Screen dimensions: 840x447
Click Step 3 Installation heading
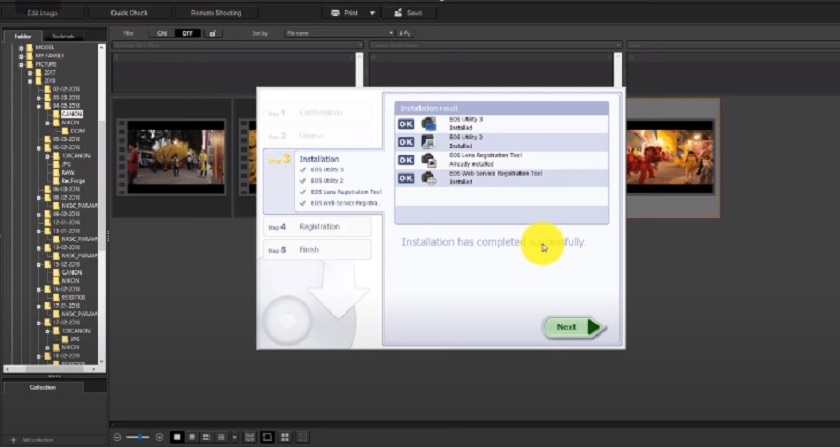[x=319, y=159]
